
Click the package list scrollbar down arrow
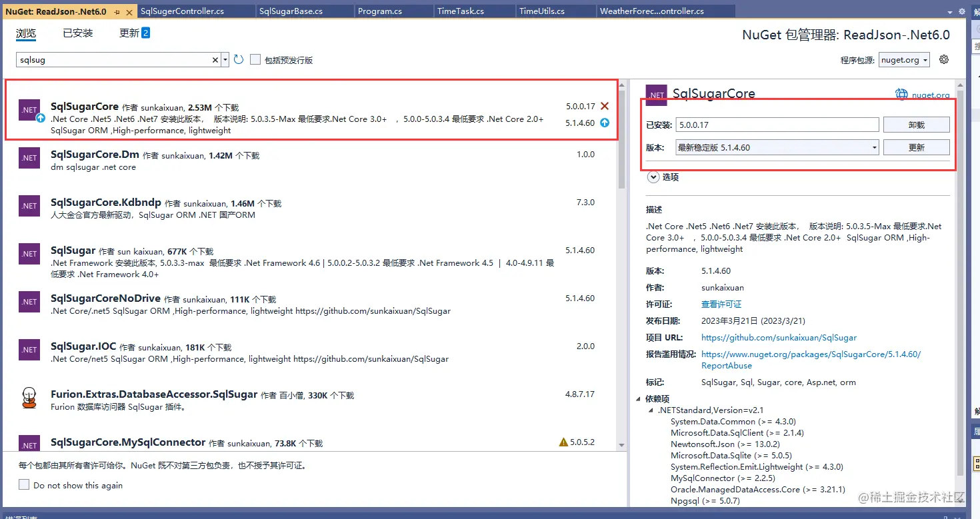point(621,445)
